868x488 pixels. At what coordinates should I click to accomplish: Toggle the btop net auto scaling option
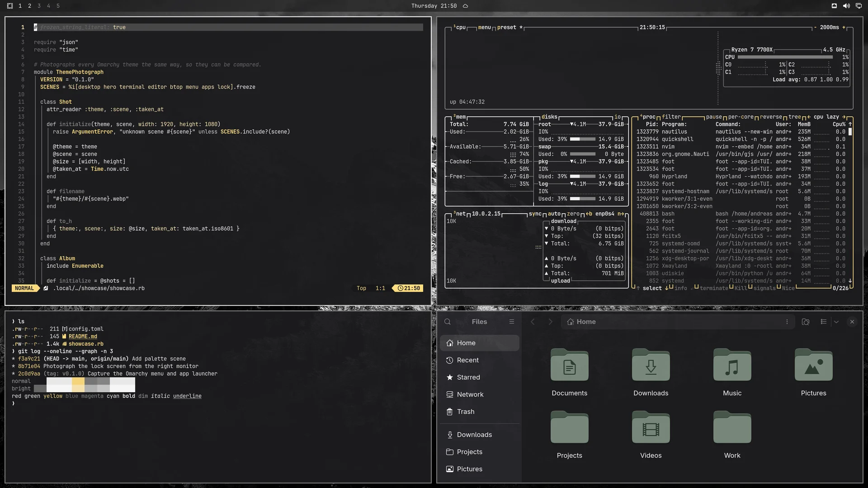554,214
